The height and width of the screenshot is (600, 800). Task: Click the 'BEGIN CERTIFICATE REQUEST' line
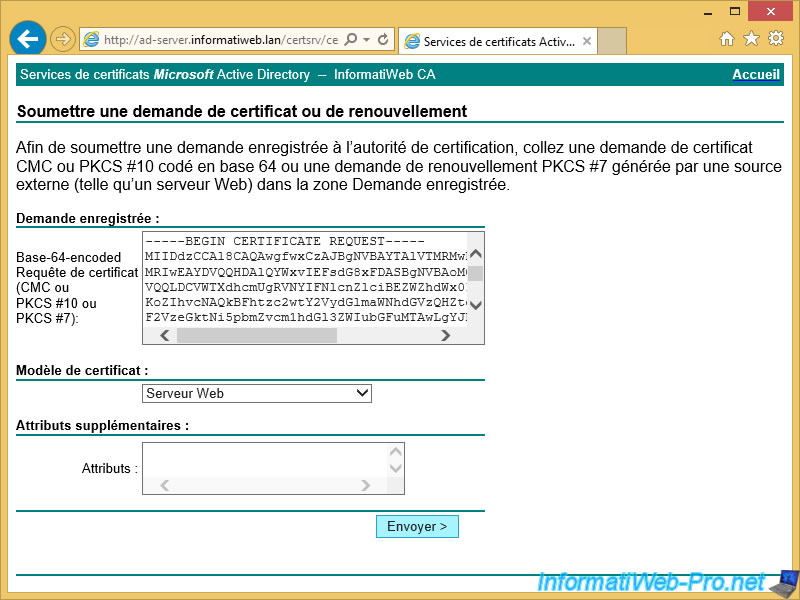(x=285, y=241)
